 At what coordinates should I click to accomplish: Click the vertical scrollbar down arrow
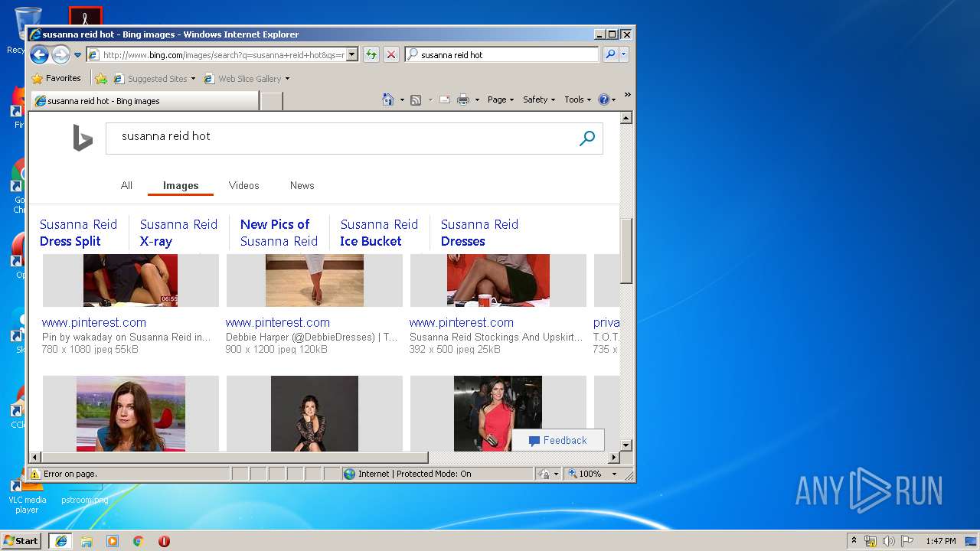[x=626, y=445]
